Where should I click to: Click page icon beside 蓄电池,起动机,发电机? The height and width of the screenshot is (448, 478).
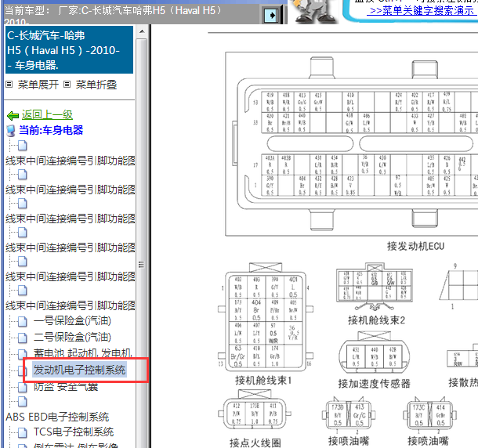22,354
